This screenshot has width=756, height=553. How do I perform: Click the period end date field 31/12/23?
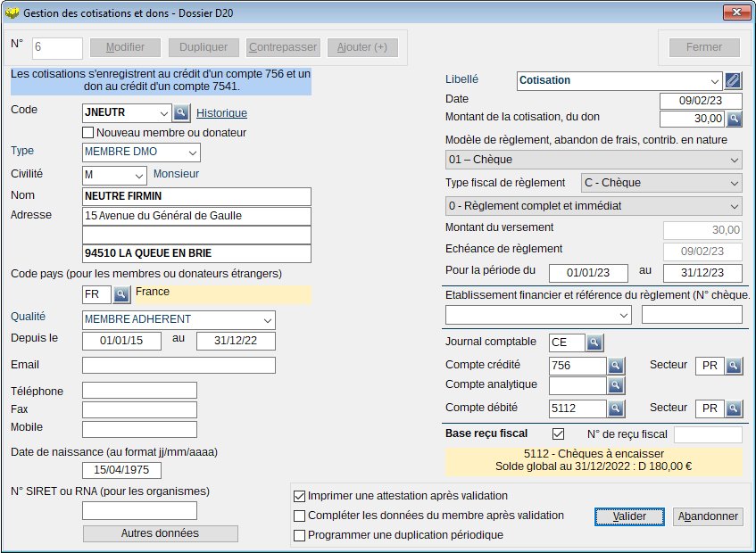point(703,273)
